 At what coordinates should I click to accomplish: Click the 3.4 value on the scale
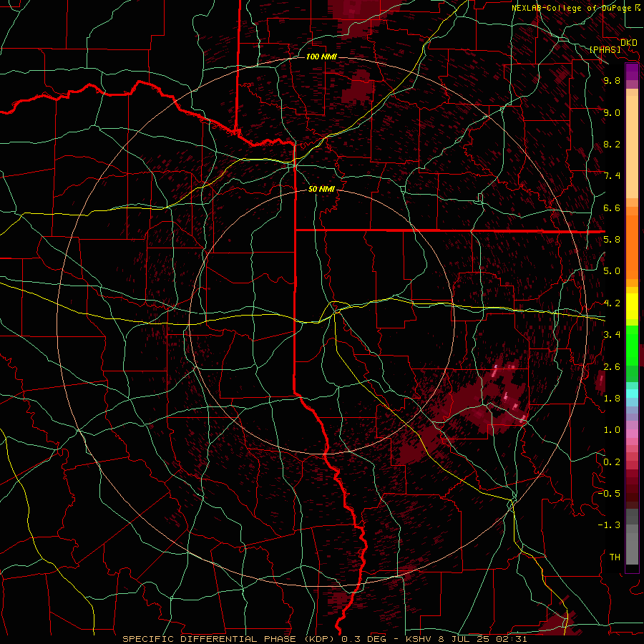(x=612, y=335)
